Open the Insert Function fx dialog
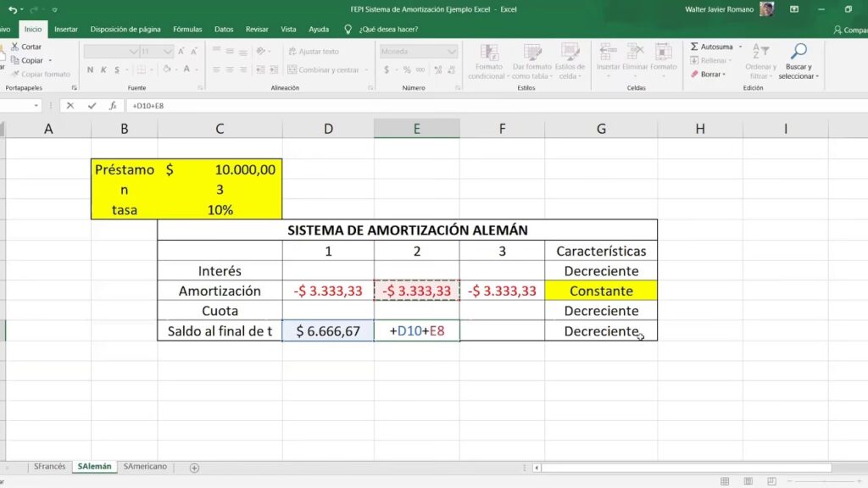The width and height of the screenshot is (868, 488). (112, 106)
